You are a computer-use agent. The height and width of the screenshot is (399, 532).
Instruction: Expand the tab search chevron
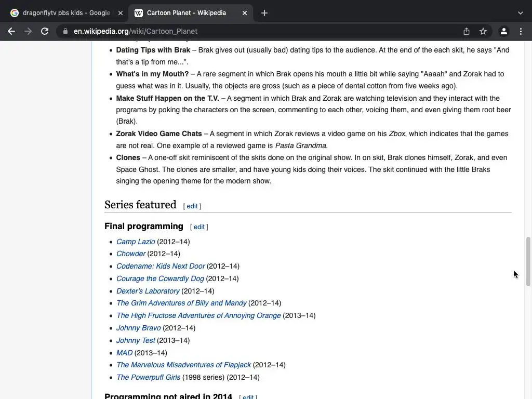click(521, 13)
